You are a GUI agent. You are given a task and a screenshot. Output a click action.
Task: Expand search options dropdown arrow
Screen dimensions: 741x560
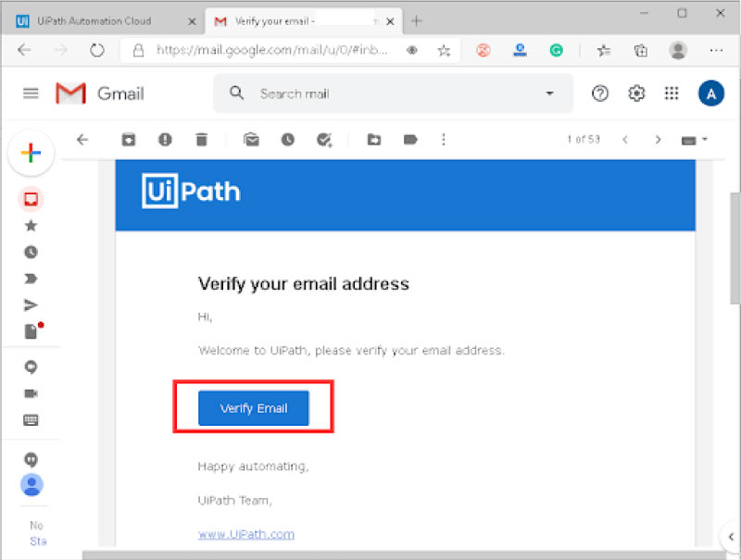549,93
